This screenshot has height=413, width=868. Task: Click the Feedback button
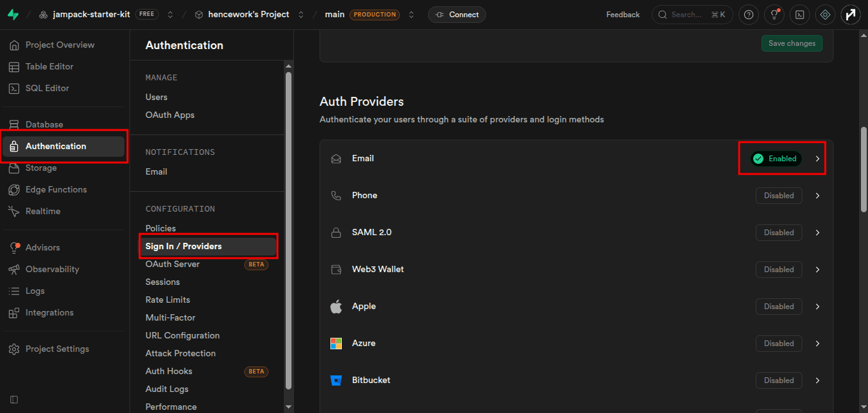tap(622, 15)
